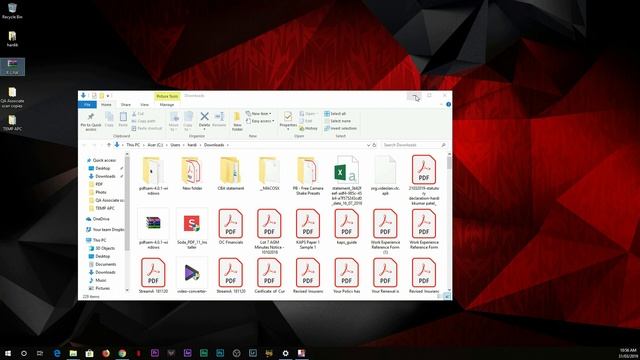The image size is (640, 360).
Task: Click the Up arrow in the address bar
Action: coord(109,145)
